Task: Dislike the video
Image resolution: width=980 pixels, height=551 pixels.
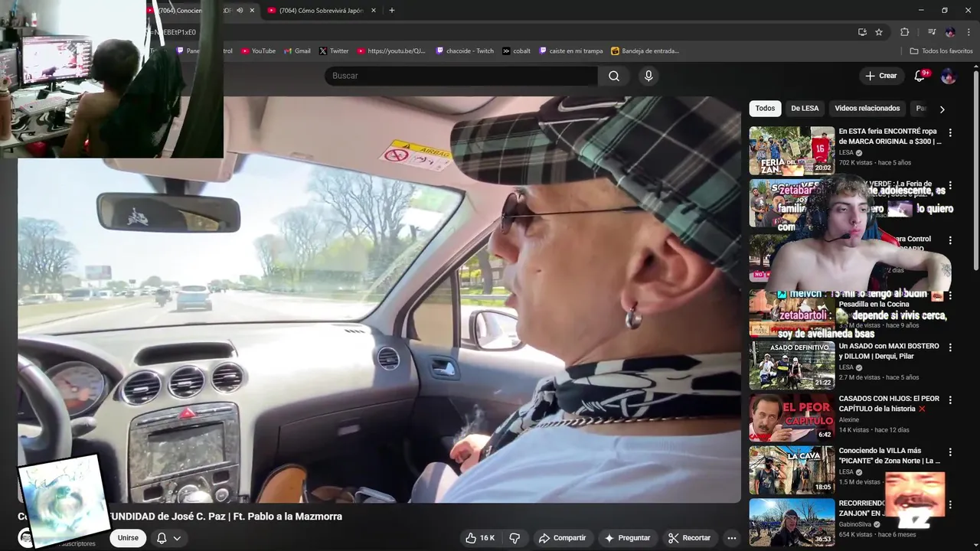Action: pyautogui.click(x=514, y=538)
